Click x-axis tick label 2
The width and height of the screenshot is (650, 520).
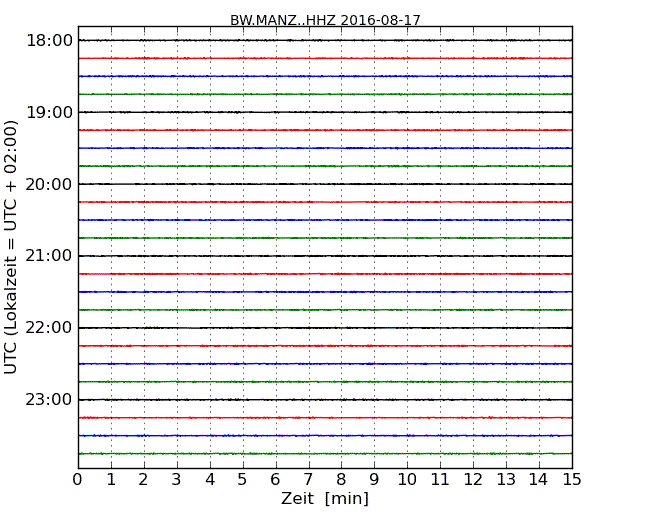(x=144, y=480)
